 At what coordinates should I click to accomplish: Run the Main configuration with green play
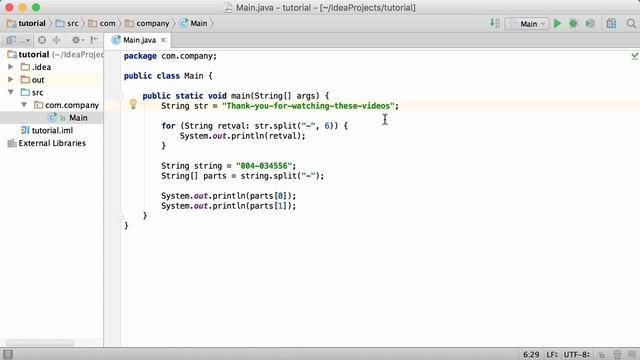point(557,23)
